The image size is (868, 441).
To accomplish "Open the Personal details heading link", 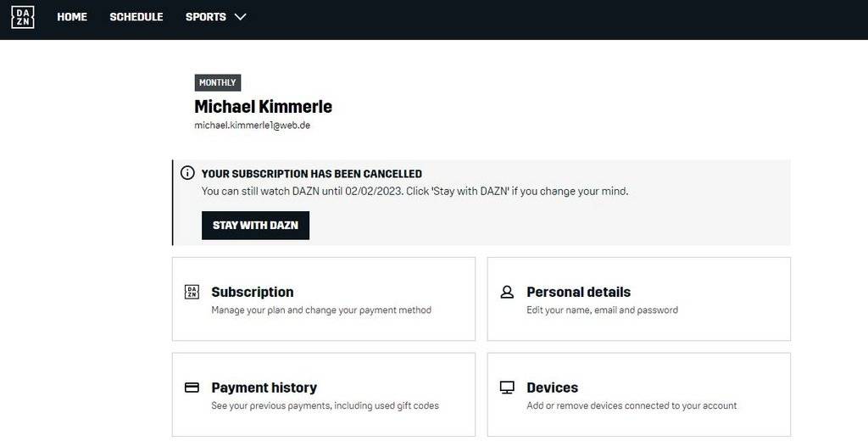I will tap(578, 292).
